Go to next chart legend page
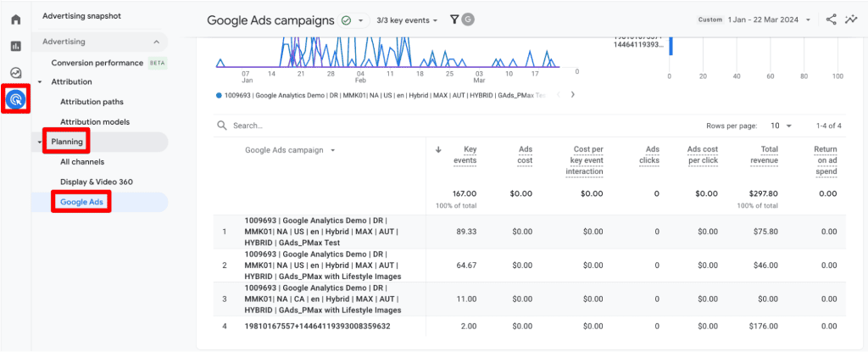Image resolution: width=868 pixels, height=352 pixels. coord(572,95)
